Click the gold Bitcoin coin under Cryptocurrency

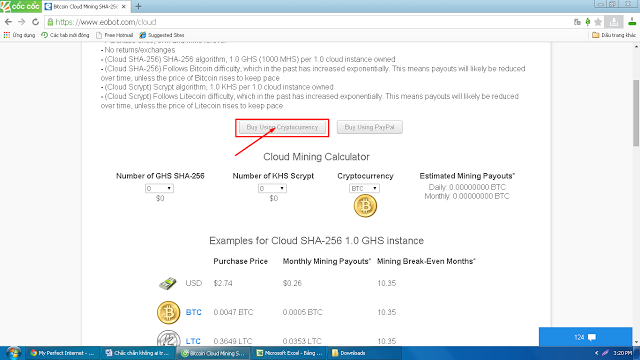pyautogui.click(x=365, y=206)
